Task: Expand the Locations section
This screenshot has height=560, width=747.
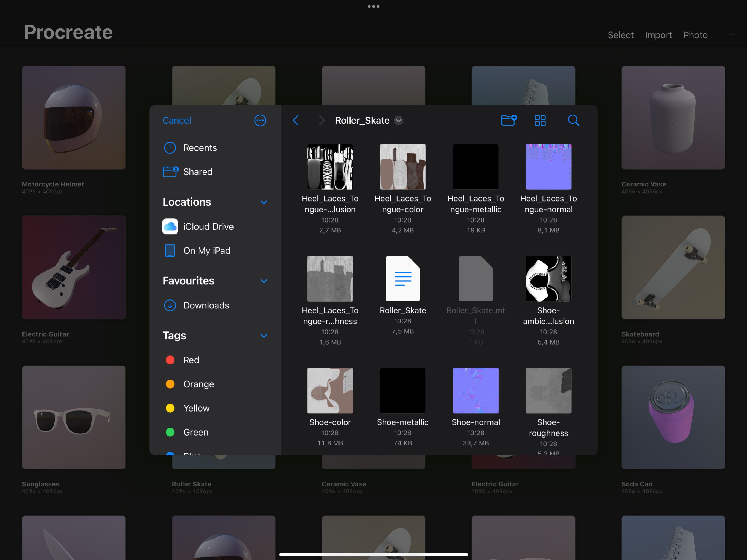Action: [263, 202]
